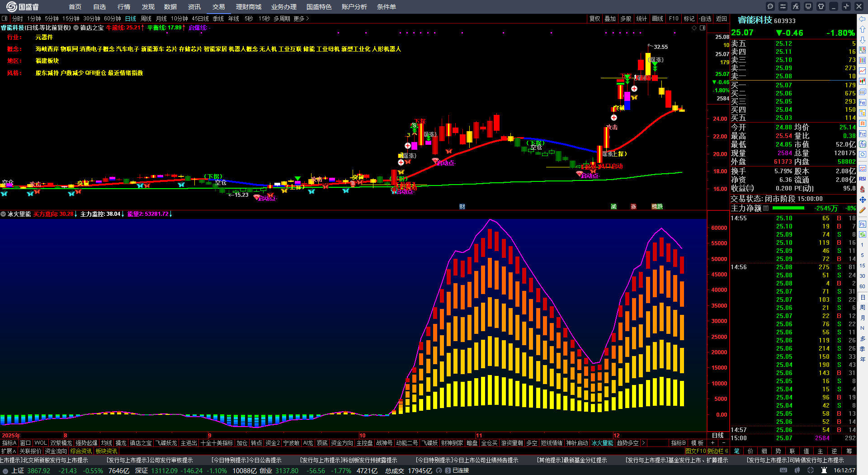Click the 主力净额 green progress bar

[788, 208]
